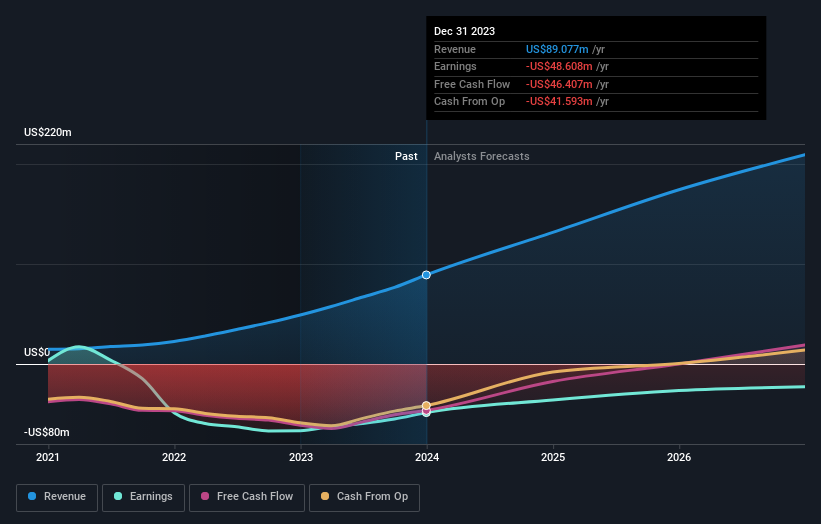821x524 pixels.
Task: Click the 2024 x-axis label
Action: tap(427, 457)
